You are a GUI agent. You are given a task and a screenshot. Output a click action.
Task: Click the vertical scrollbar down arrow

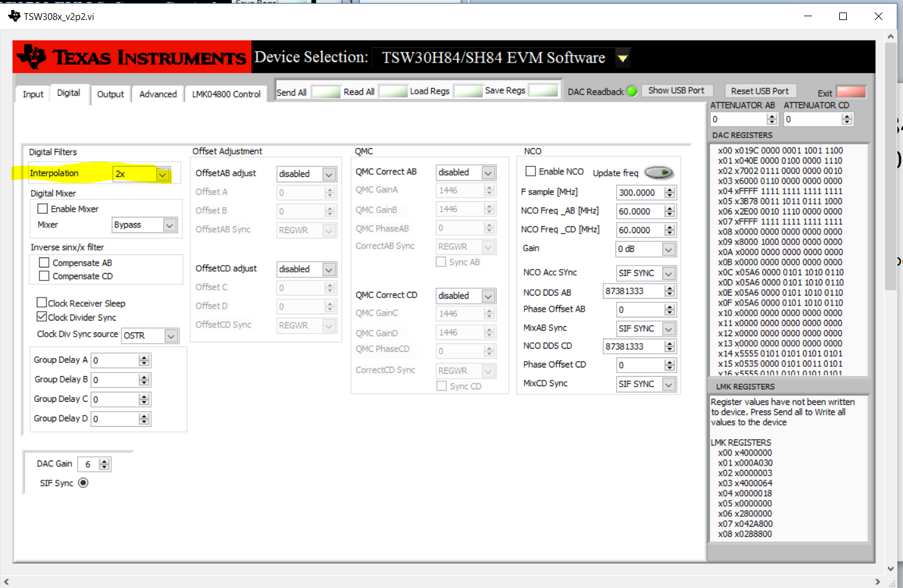(x=891, y=569)
